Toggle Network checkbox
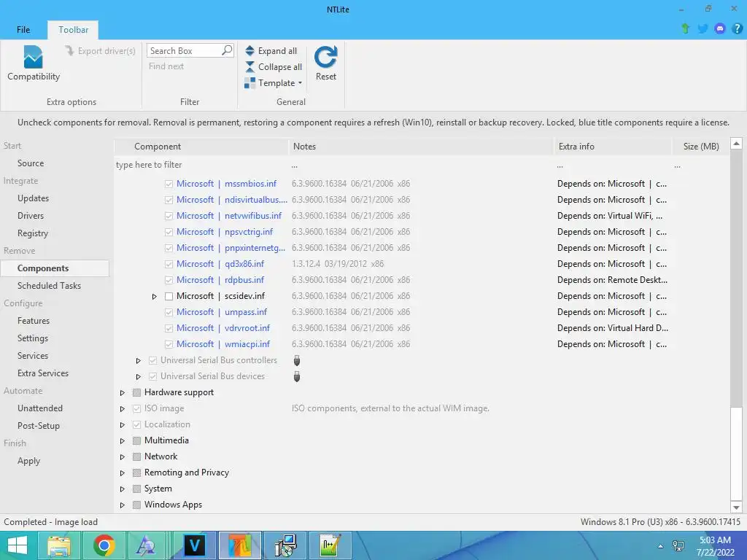The width and height of the screenshot is (747, 560). [136, 456]
